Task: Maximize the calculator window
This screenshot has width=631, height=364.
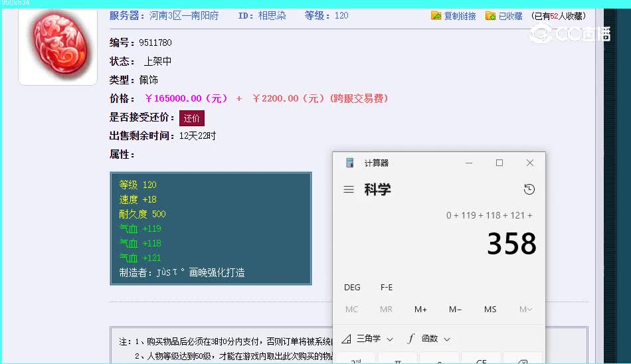Action: 499,163
